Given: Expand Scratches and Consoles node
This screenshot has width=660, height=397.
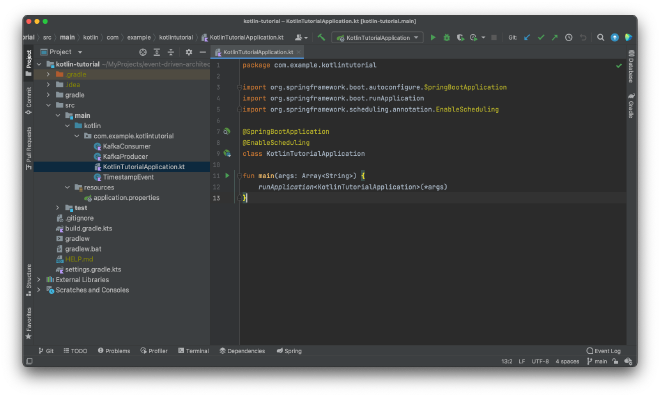Looking at the screenshot, I should (39, 290).
